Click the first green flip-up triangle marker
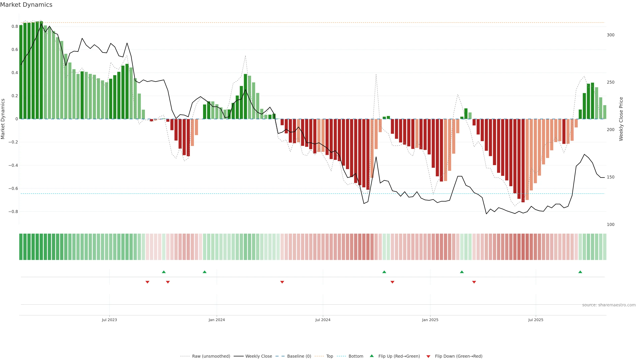Image resolution: width=644 pixels, height=362 pixels. (164, 272)
